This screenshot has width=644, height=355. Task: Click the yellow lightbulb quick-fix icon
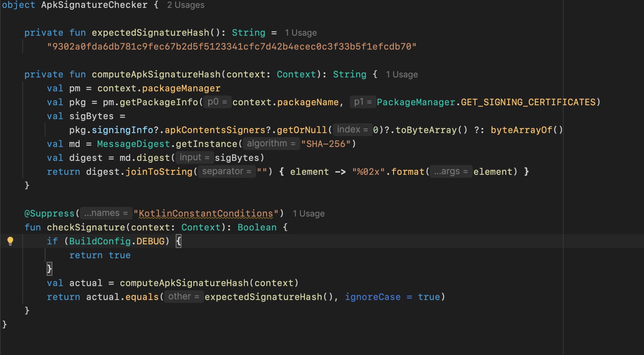[10, 241]
